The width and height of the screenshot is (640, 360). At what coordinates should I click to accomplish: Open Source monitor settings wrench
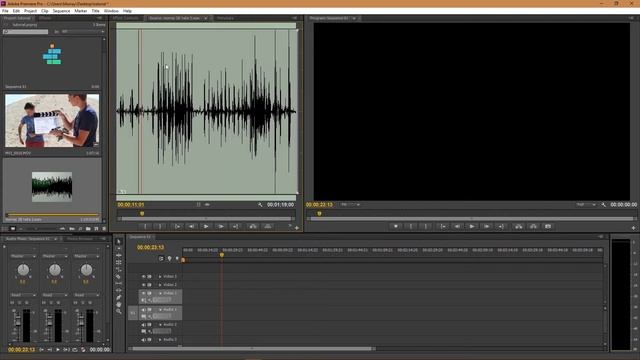[260, 205]
